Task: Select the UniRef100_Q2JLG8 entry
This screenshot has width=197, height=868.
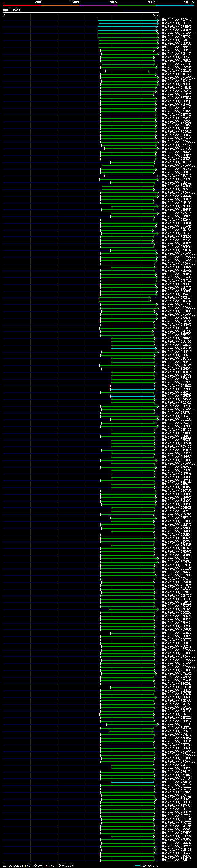Action: [177, 782]
